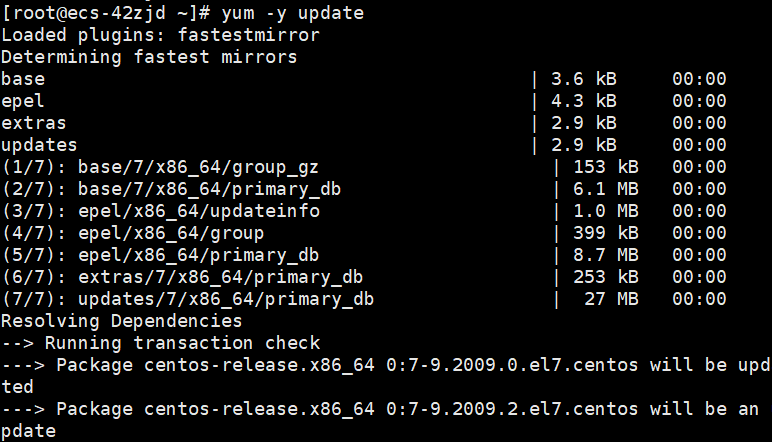Click the shell prompt '[root@ecs-42zjd ~]#'
Image resolution: width=772 pixels, height=442 pixels.
pyautogui.click(x=106, y=13)
